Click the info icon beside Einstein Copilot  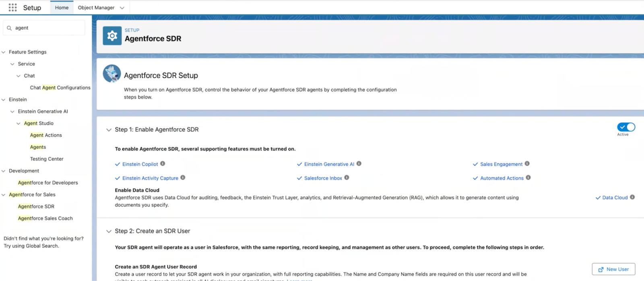(163, 164)
